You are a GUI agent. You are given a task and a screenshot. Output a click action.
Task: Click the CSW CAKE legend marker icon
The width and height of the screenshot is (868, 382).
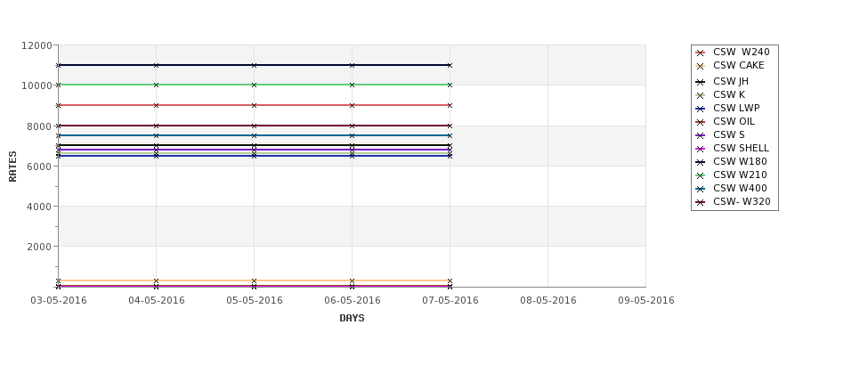tap(701, 66)
